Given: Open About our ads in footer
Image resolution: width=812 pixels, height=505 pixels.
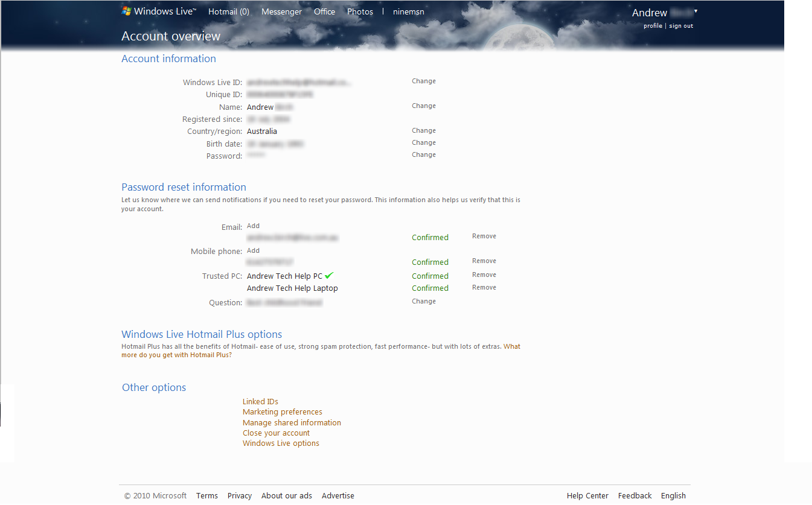Looking at the screenshot, I should pyautogui.click(x=287, y=495).
